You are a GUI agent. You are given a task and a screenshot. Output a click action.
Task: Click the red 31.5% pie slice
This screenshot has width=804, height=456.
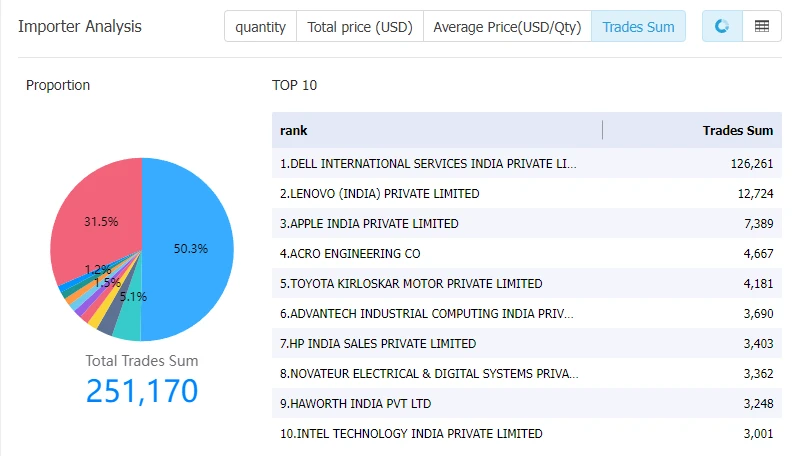[95, 215]
